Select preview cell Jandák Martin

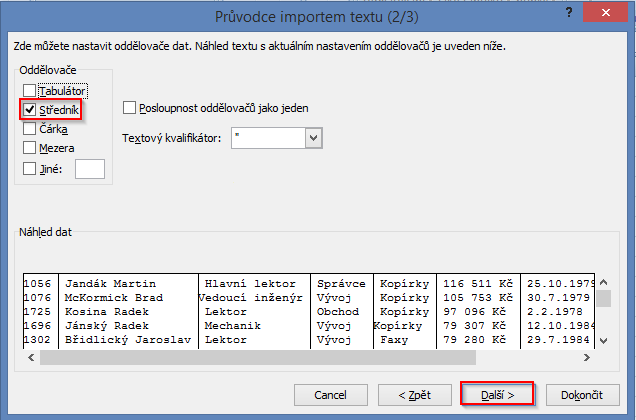[110, 284]
